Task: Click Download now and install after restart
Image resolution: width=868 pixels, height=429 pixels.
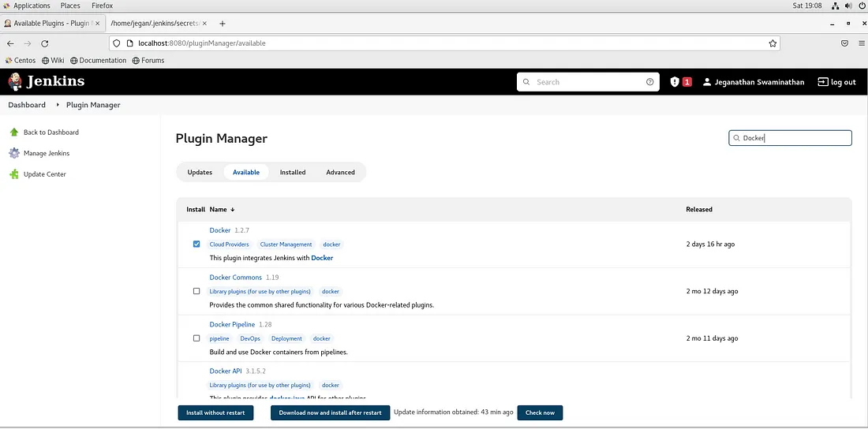Action: click(x=330, y=413)
